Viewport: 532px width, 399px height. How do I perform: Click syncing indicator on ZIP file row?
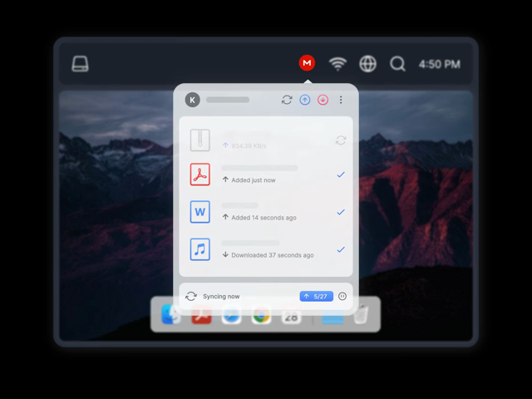tap(341, 140)
